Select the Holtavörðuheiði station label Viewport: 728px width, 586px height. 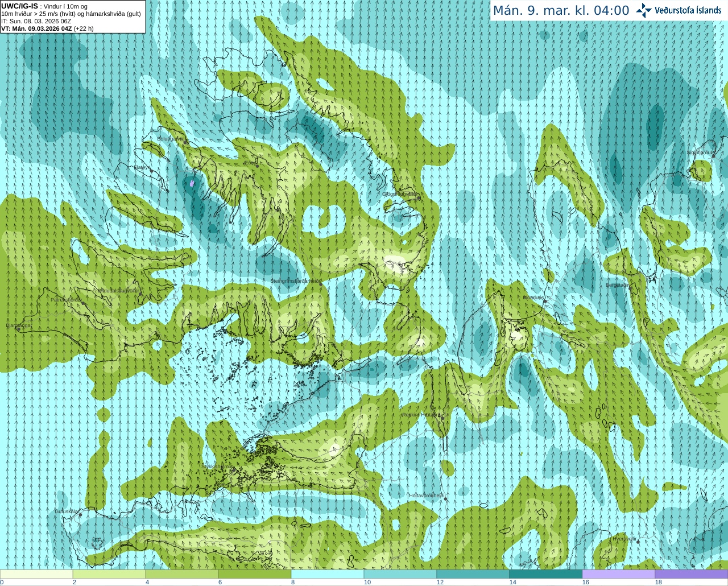point(427,496)
